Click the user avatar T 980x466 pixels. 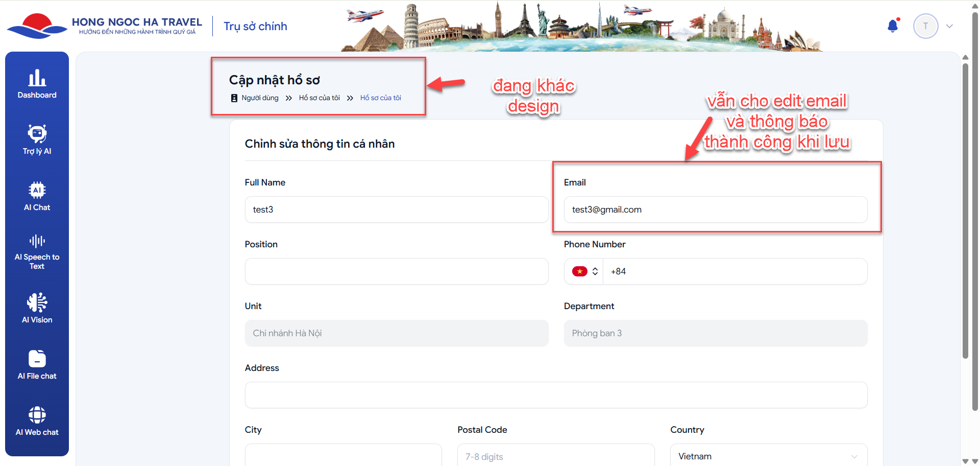click(925, 26)
